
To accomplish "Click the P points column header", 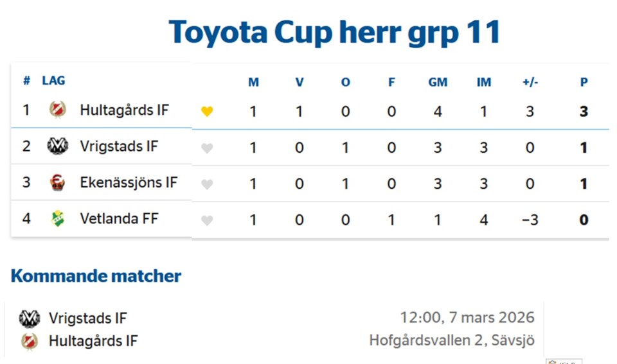I will tap(584, 82).
